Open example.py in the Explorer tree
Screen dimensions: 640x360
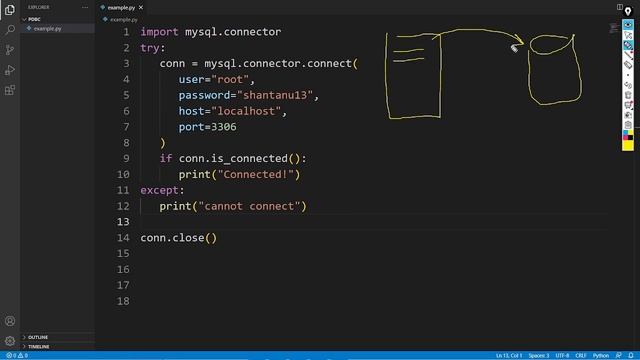click(47, 29)
